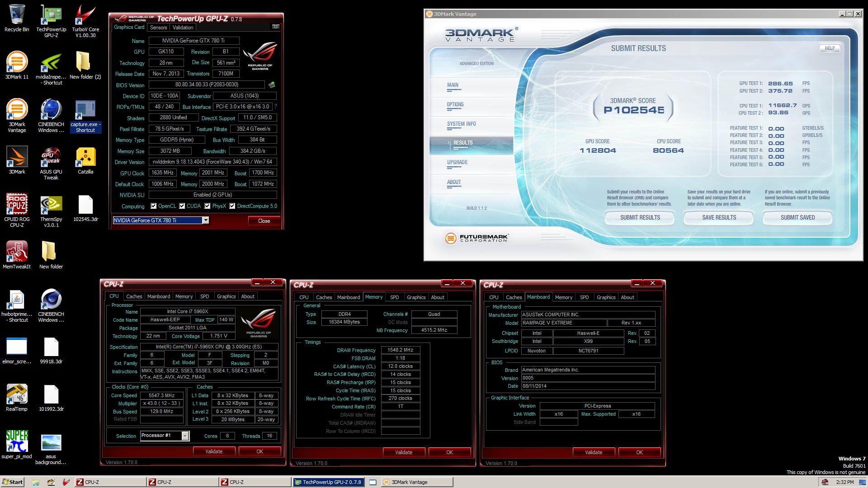Viewport: 868px width, 488px height.
Task: Select MAIN in 3DMark Vantage sidebar
Action: coord(453,85)
